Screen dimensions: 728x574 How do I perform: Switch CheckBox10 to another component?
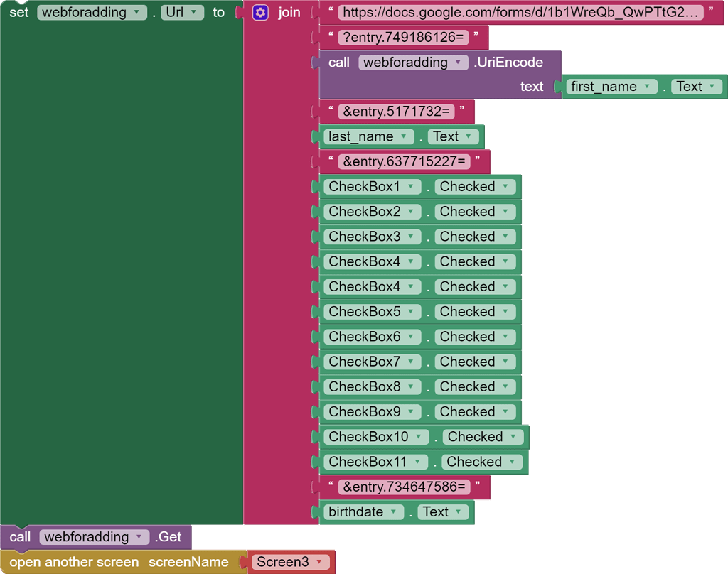tap(420, 436)
